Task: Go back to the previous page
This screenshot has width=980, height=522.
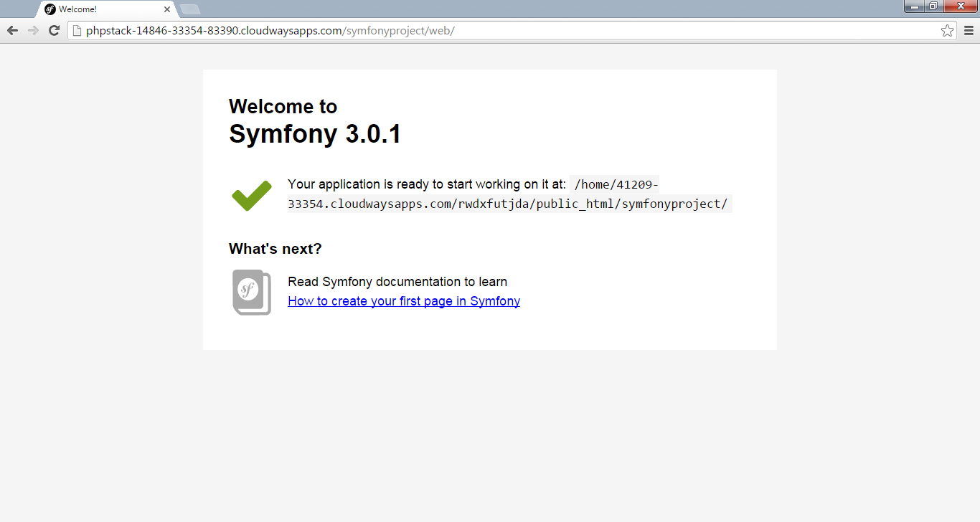Action: [x=12, y=30]
